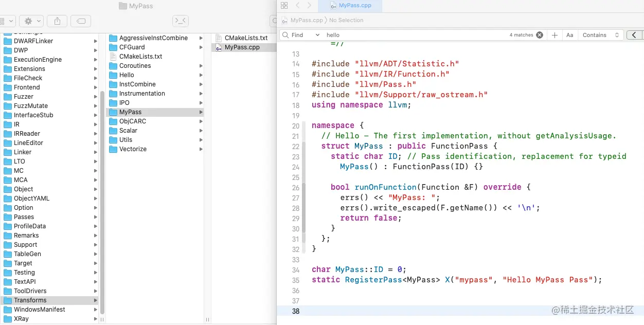
Task: Open the Contains match type dropdown
Action: tap(600, 35)
